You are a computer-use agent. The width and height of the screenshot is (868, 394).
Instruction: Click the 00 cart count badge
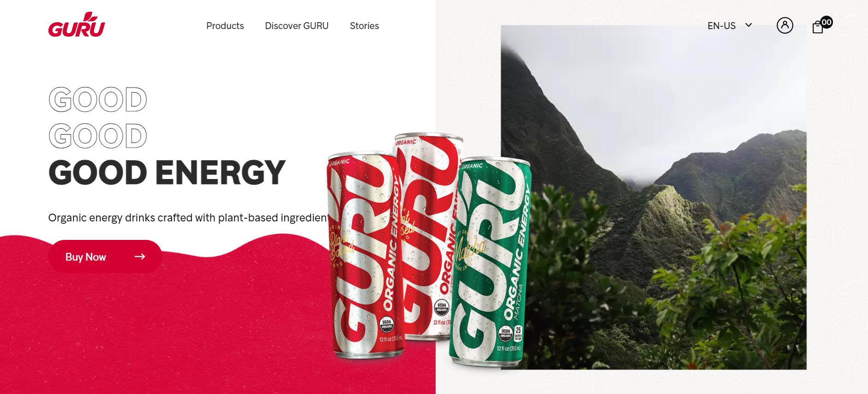coord(827,22)
